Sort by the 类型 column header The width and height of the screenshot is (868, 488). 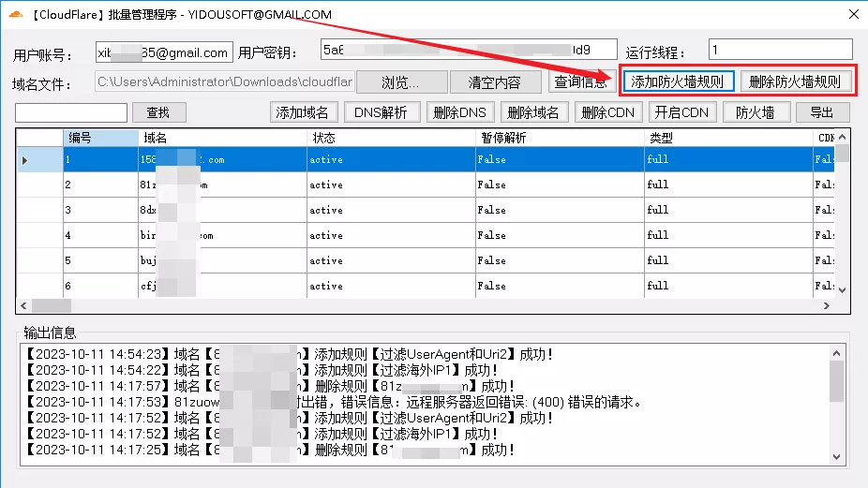[x=728, y=138]
